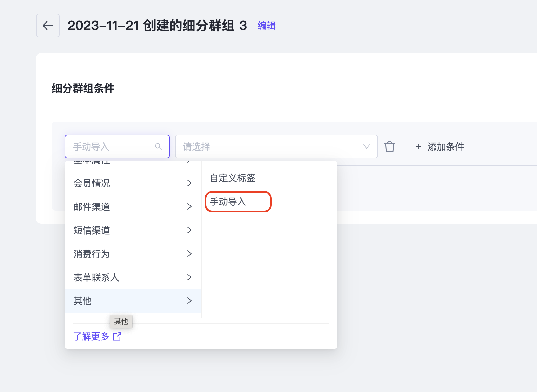
Task: Open the 请选择 dropdown
Action: tap(276, 147)
